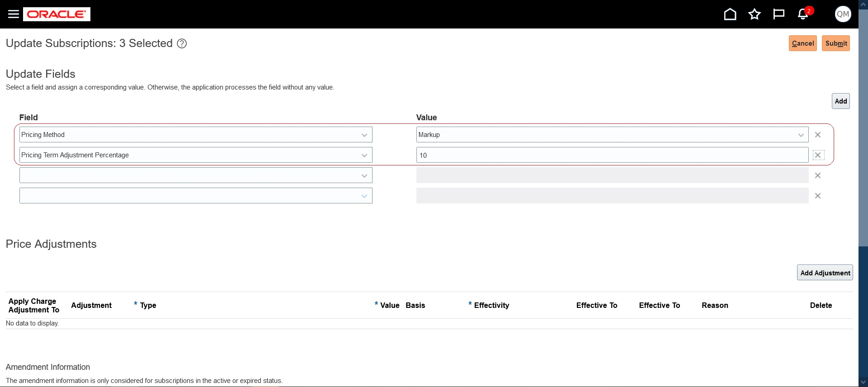Click the Type column header
Viewport: 868px width, 387px height.
[x=148, y=305]
